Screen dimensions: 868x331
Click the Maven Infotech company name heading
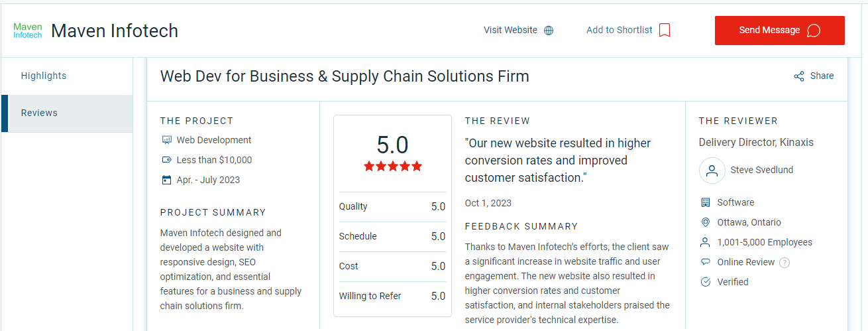pos(115,31)
